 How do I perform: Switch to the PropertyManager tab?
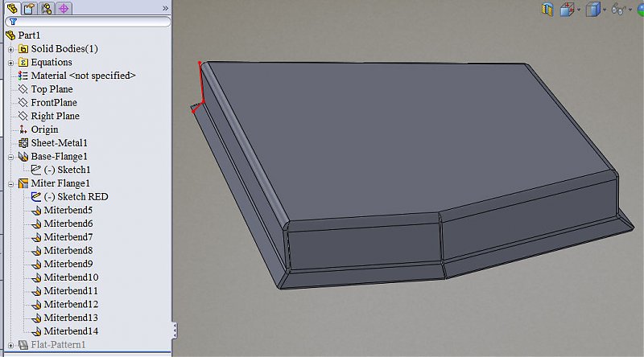(29, 8)
